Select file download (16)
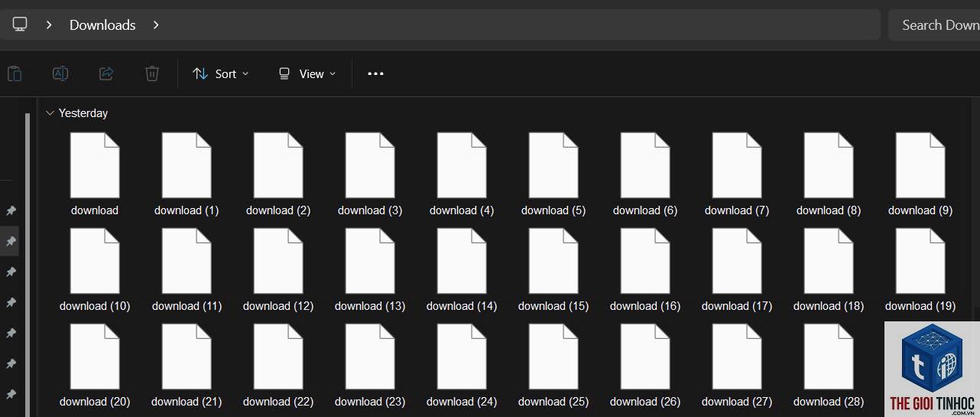This screenshot has height=417, width=980. 645,270
